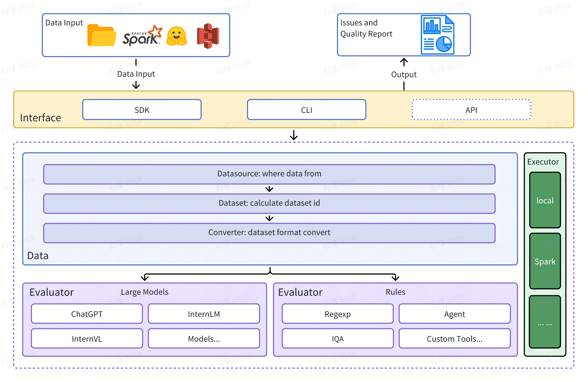
Task: Click the dotted API box
Action: pyautogui.click(x=471, y=110)
